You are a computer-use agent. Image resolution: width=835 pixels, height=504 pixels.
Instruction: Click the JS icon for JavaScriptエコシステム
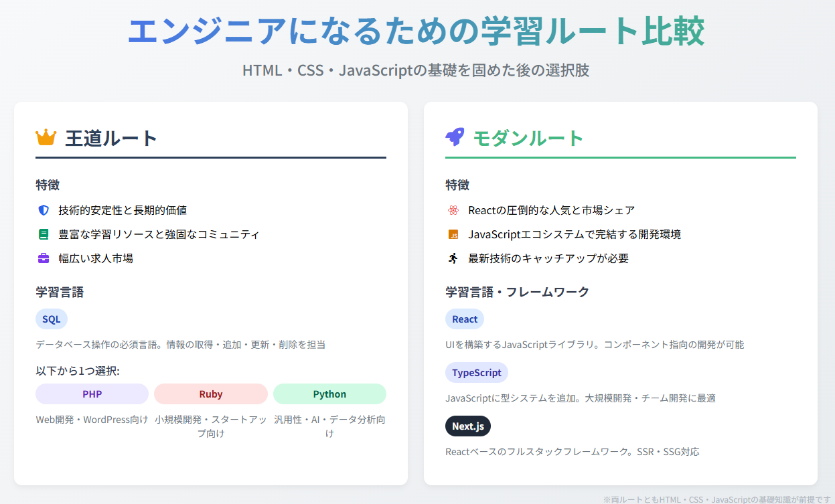click(x=453, y=234)
